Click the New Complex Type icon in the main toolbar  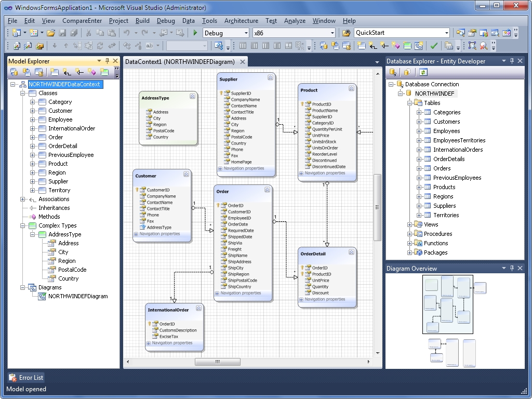(x=407, y=46)
